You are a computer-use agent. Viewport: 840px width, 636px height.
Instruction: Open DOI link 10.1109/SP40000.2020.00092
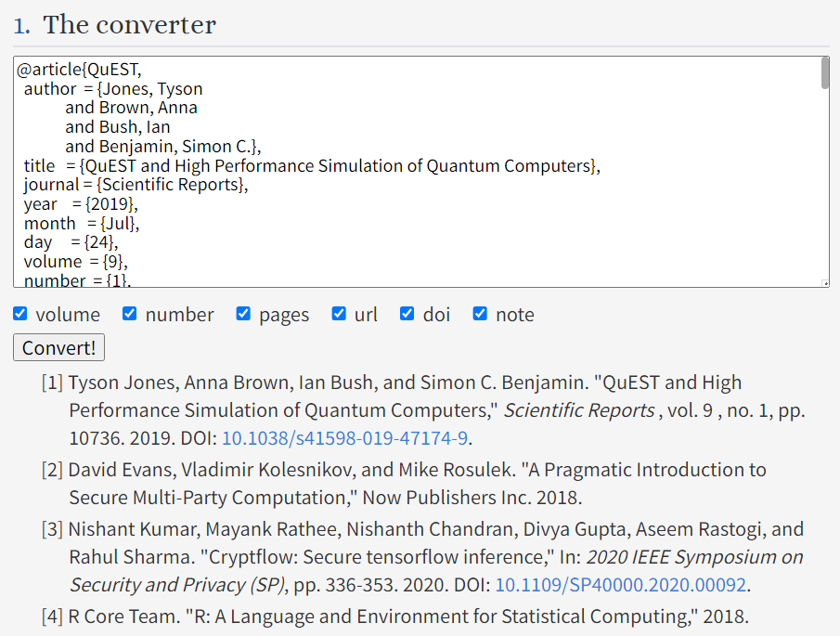click(x=621, y=585)
